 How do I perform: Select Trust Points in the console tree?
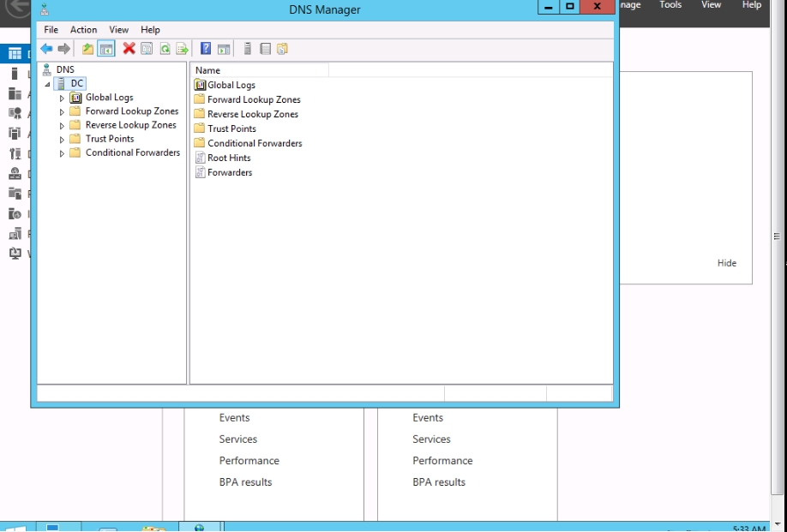(110, 139)
